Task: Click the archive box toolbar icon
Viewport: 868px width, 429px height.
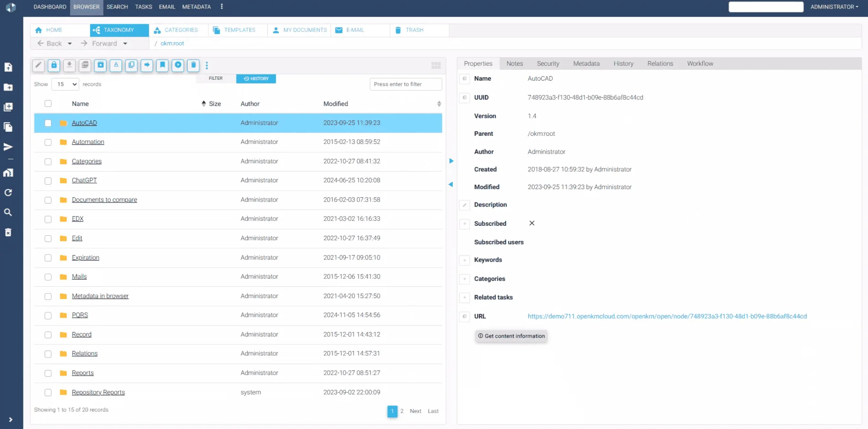Action: point(100,65)
